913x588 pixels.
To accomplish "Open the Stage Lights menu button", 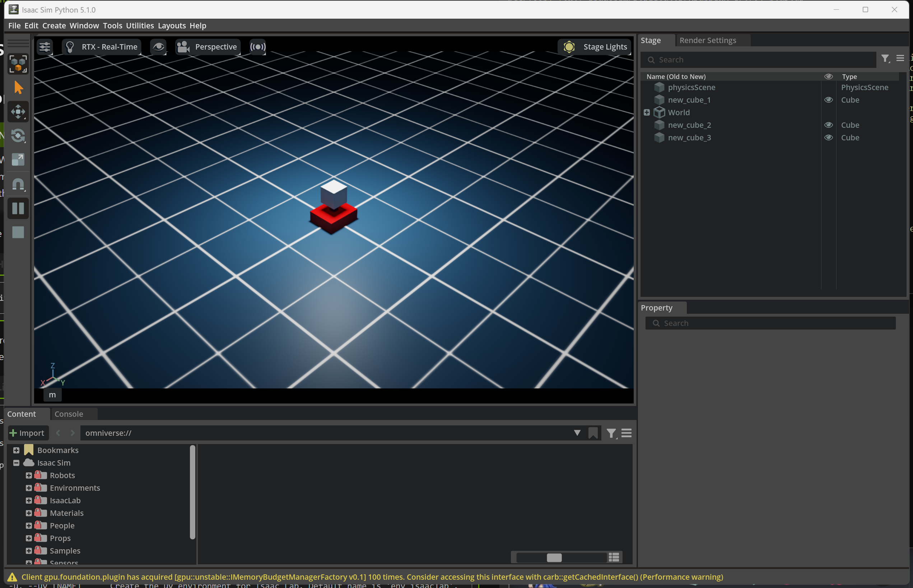I will pos(595,47).
